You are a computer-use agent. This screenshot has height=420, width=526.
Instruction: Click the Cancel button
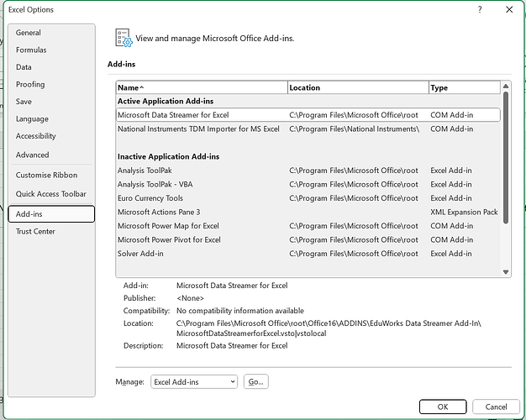[x=496, y=407]
